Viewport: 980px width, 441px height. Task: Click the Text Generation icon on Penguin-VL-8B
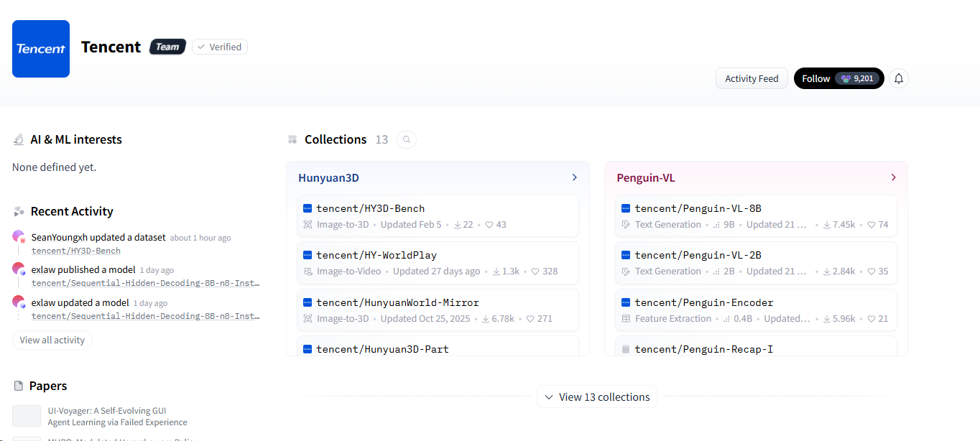click(x=626, y=225)
